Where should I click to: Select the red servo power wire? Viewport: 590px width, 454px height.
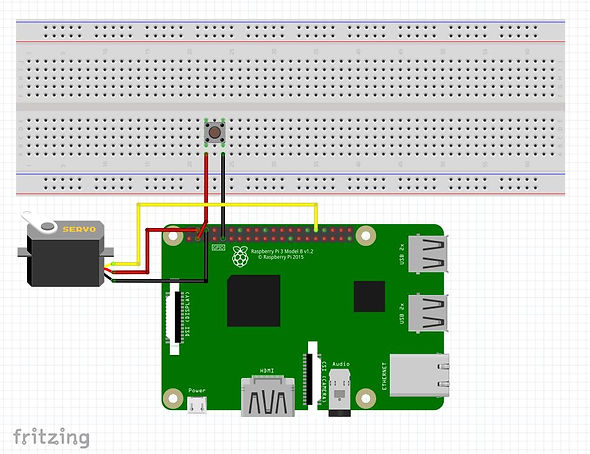(148, 250)
